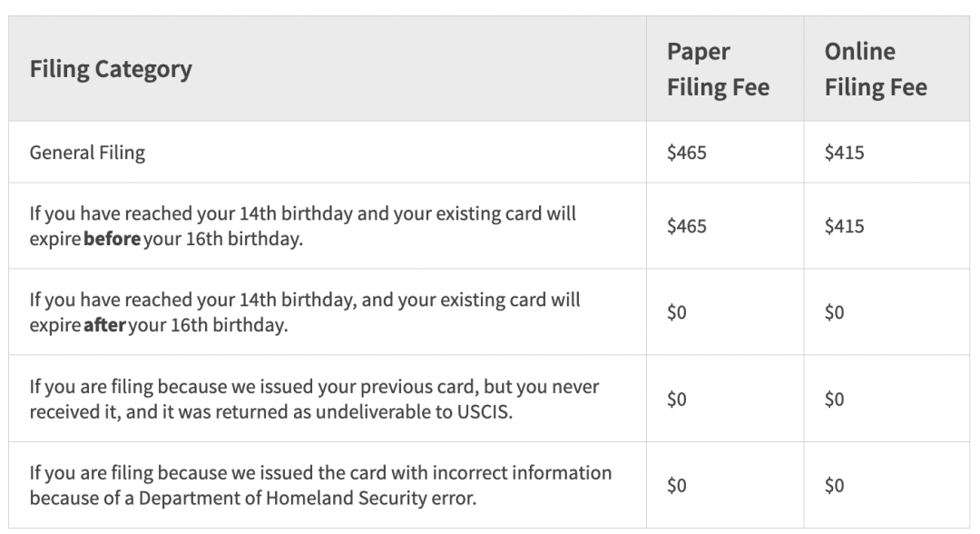Click $0 paper fee for DHS error row
Screen dimensions: 980x534
(677, 485)
